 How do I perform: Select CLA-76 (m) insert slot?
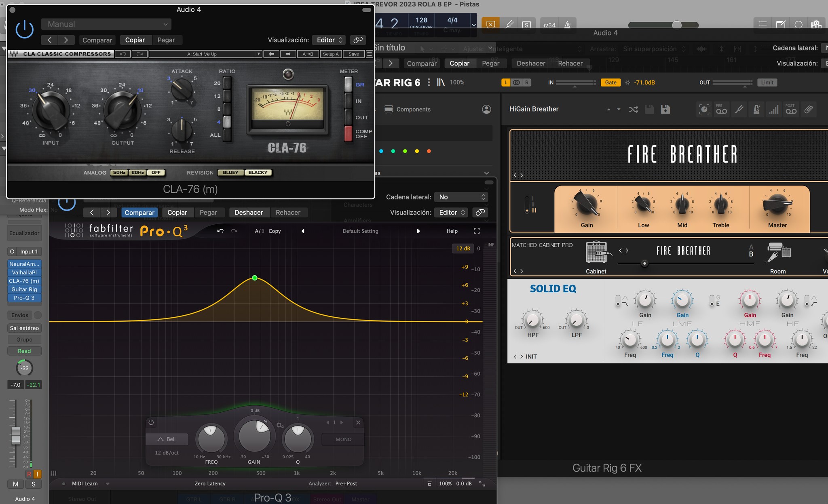tap(24, 281)
